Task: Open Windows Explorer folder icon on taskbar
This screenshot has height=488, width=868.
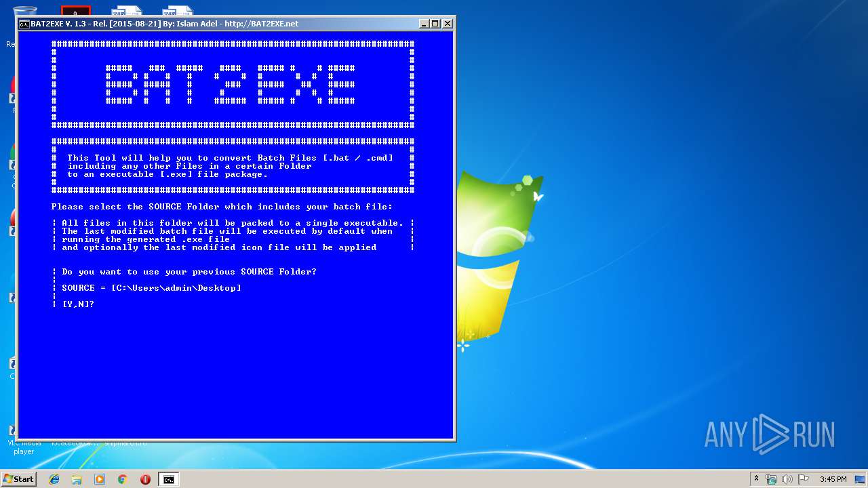Action: [77, 479]
